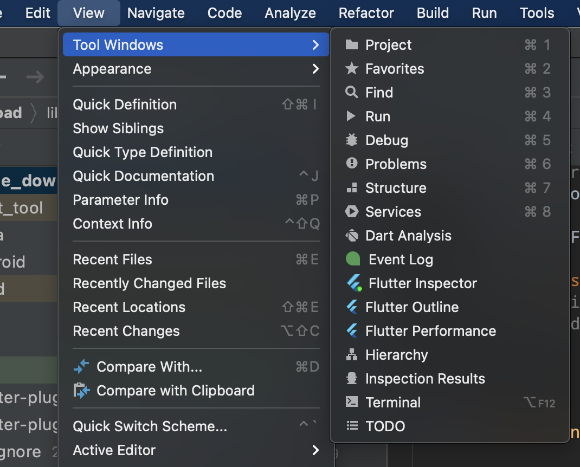Select Quick Documentation
Viewport: 580px width, 467px height.
point(196,176)
